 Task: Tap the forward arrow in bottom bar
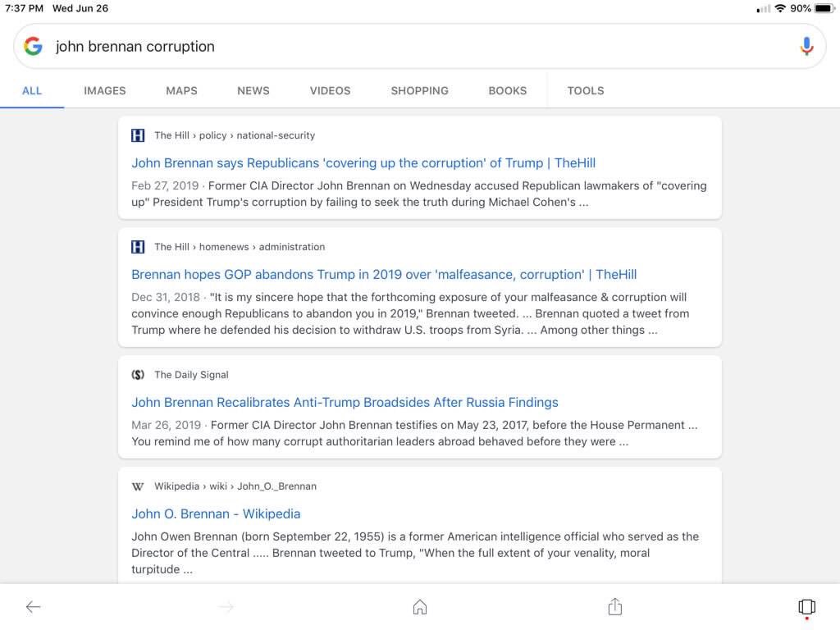point(226,606)
